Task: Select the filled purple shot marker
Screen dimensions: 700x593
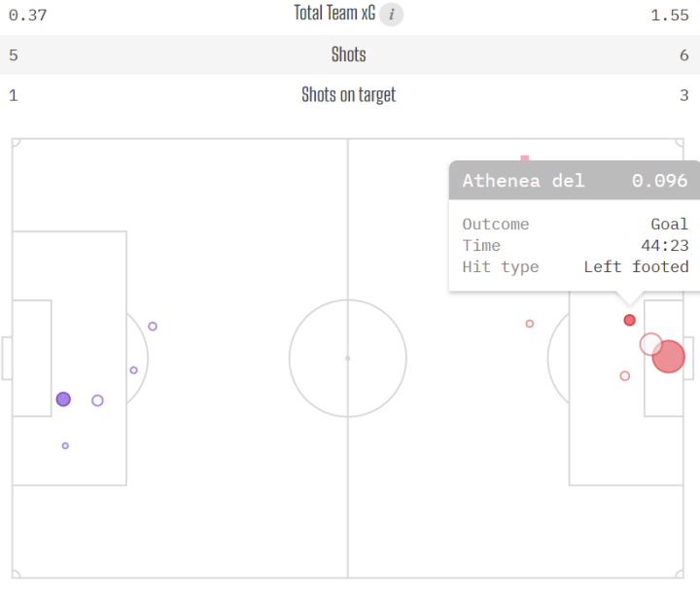Action: pyautogui.click(x=63, y=400)
